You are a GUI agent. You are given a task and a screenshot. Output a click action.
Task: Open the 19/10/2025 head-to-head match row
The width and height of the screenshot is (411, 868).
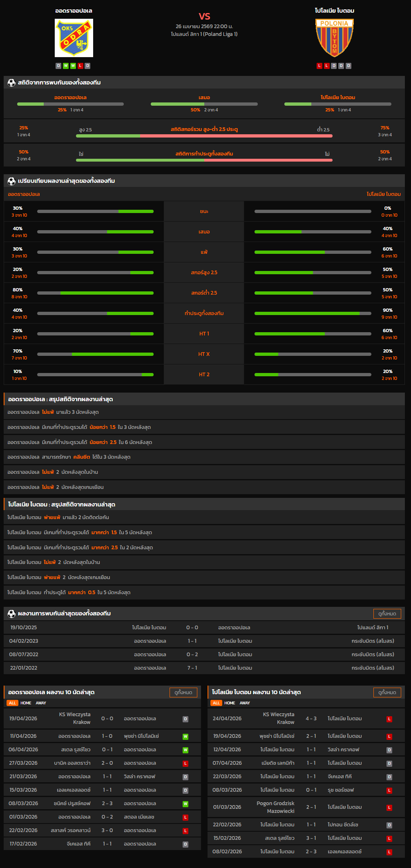point(204,628)
